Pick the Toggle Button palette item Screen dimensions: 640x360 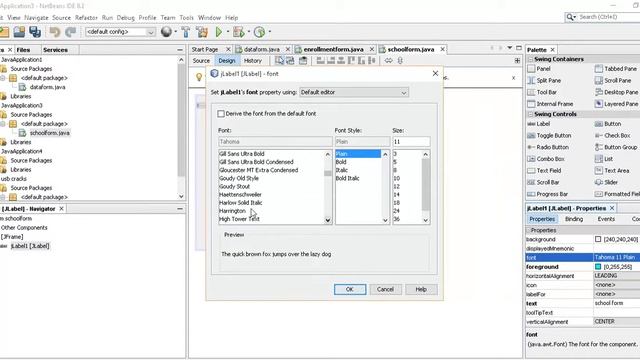(x=549, y=136)
